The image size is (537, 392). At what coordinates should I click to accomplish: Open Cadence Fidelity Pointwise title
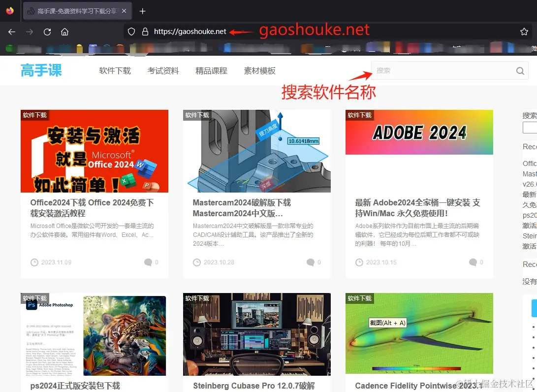[x=419, y=386]
